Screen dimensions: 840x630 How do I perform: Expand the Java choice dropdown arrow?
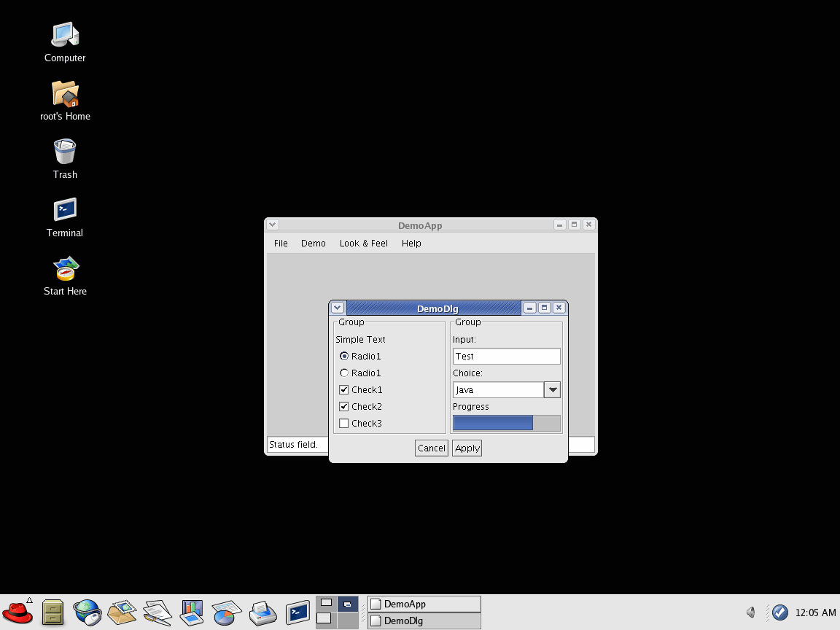click(553, 390)
